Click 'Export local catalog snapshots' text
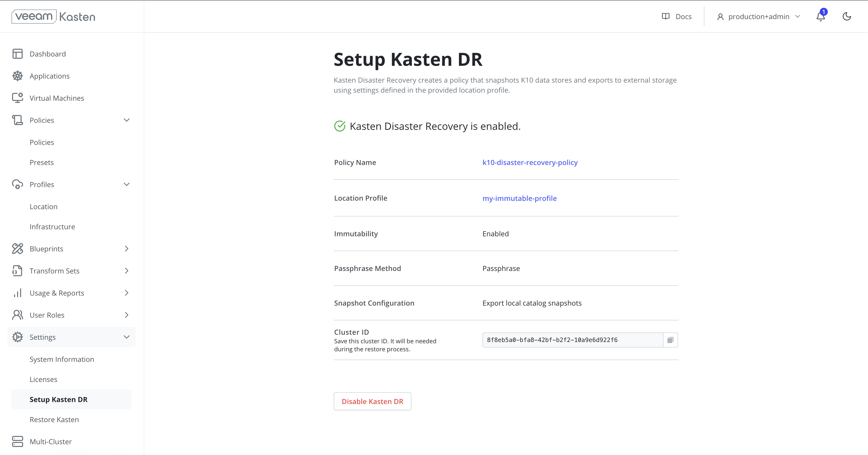The height and width of the screenshot is (455, 868). (x=532, y=303)
